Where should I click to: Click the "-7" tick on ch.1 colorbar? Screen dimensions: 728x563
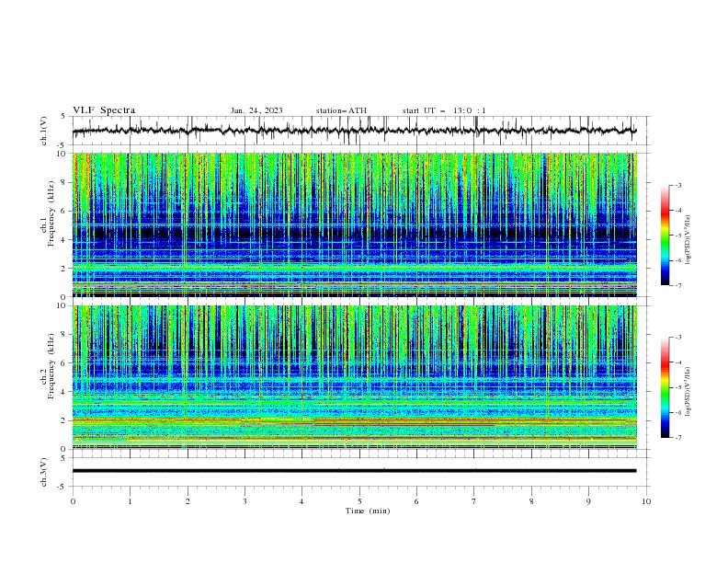[x=678, y=285]
